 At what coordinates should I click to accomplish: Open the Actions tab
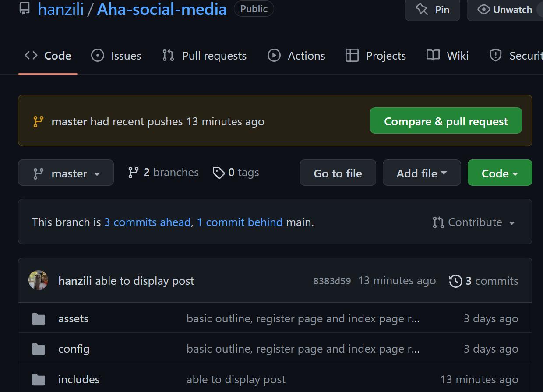296,56
